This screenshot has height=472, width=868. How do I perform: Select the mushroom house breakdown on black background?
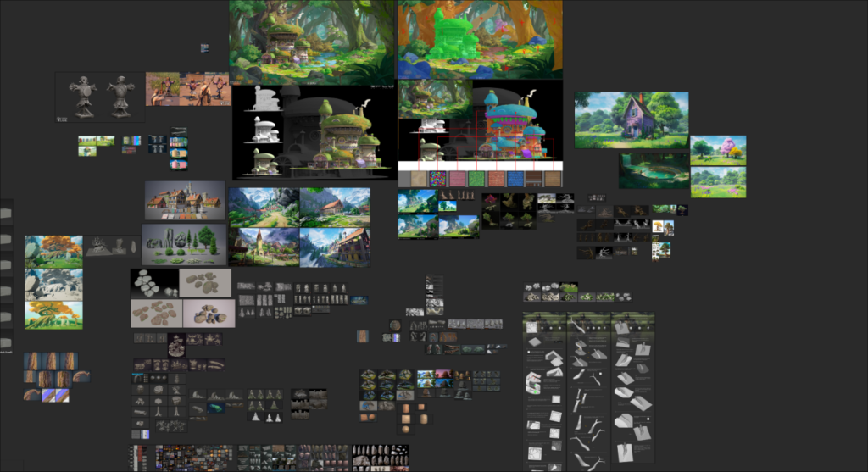point(314,132)
